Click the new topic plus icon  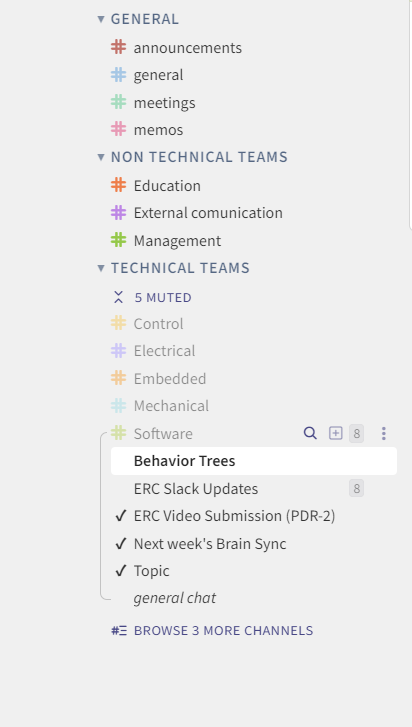pyautogui.click(x=336, y=434)
